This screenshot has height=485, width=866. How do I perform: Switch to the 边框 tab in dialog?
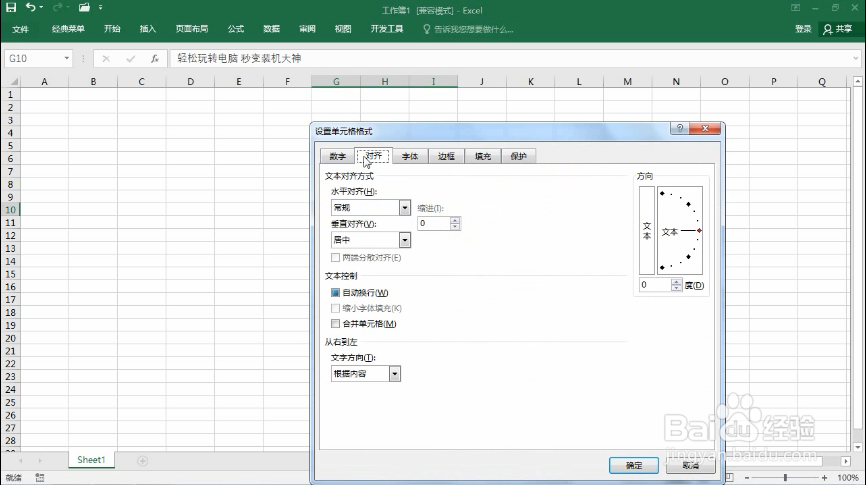click(446, 156)
